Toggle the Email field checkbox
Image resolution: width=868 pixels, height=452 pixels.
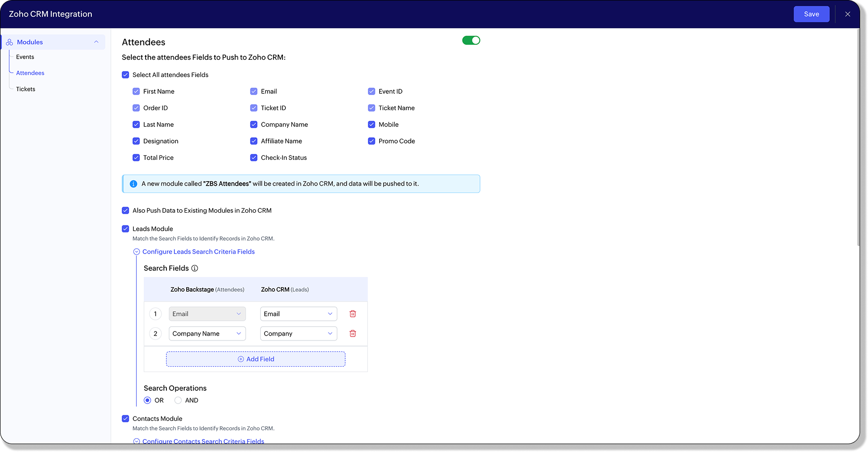point(254,91)
